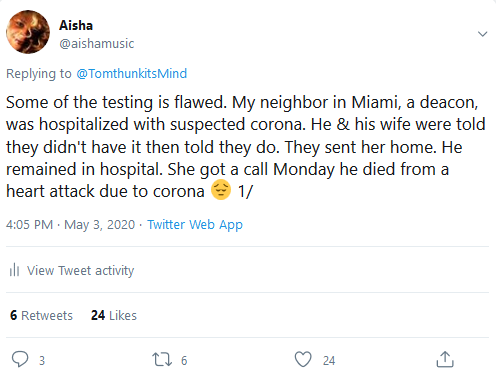Viewport: 496px width, 376px height.
Task: View the 24 Likes list
Action: (x=114, y=315)
